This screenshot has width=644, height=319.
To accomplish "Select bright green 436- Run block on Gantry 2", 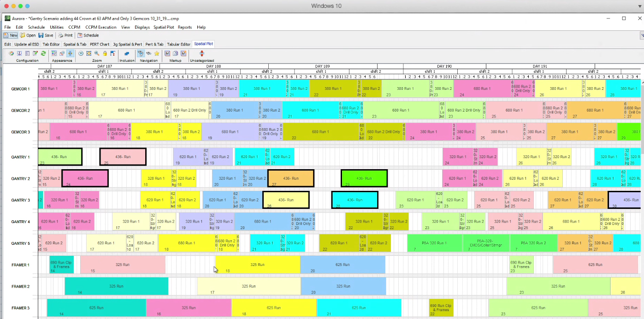I will pos(364,178).
